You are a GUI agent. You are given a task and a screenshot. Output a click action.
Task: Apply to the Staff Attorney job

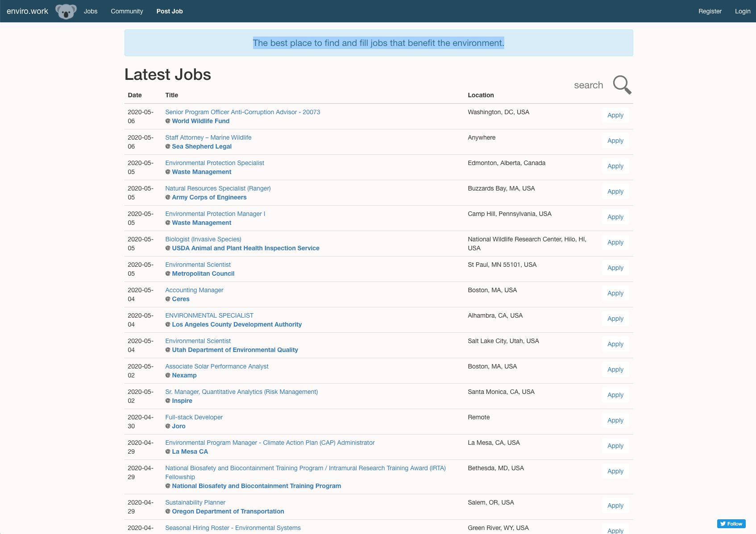point(615,141)
